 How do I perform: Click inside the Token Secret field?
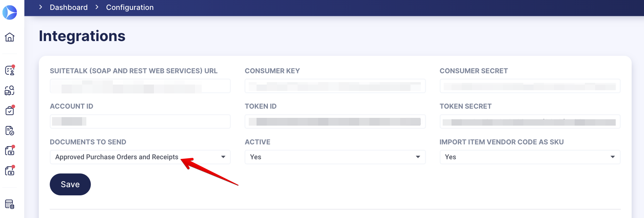tap(530, 122)
